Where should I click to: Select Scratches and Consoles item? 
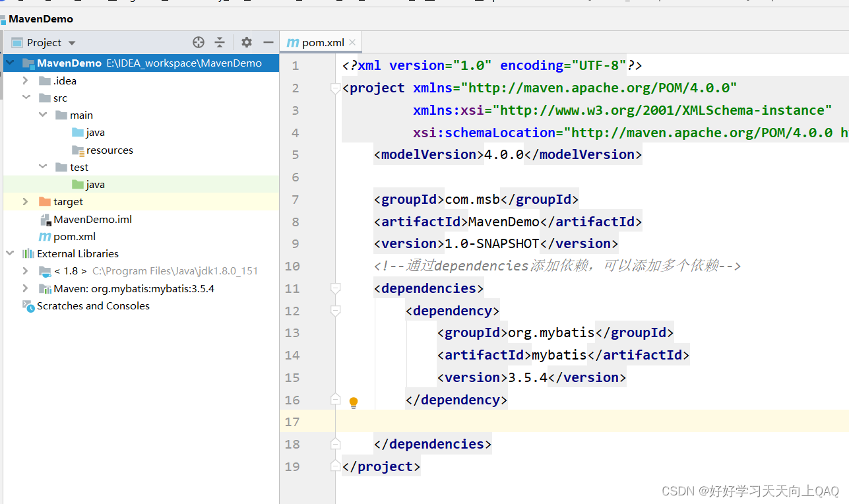(93, 305)
